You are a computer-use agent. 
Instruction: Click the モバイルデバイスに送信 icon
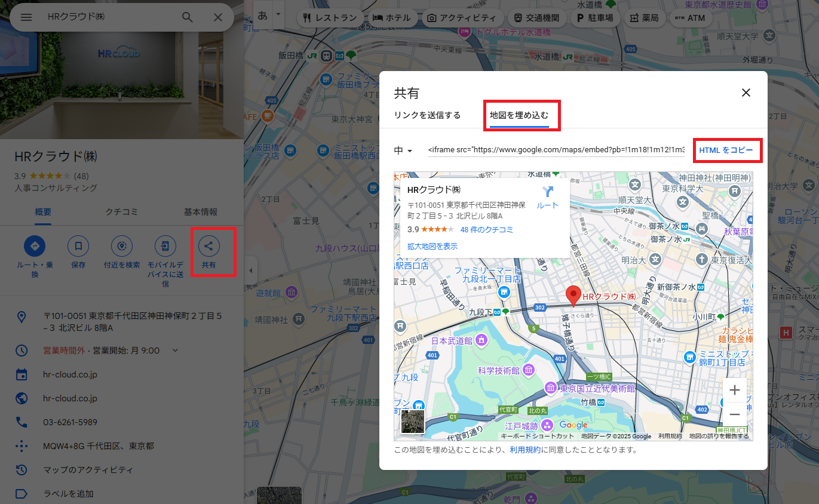[165, 247]
